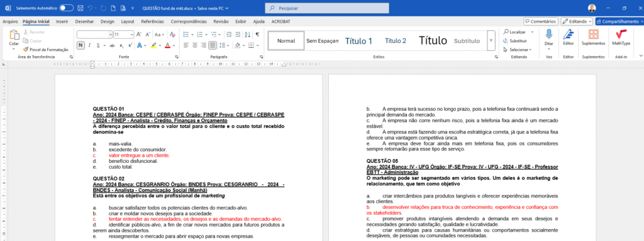
Task: Click the Paste (Colar) clipboard icon
Action: click(14, 35)
